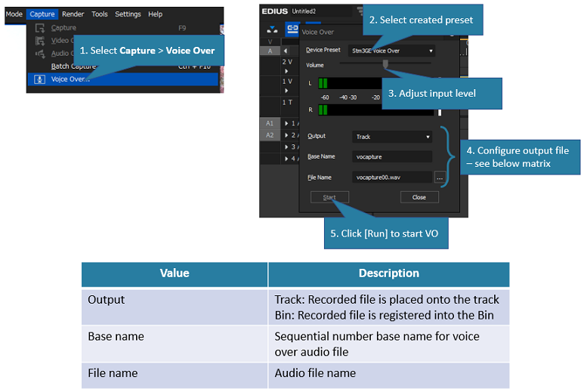Viewport: 584px width, 392px height.
Task: Expand audio track 4 A
Action: [x=286, y=159]
